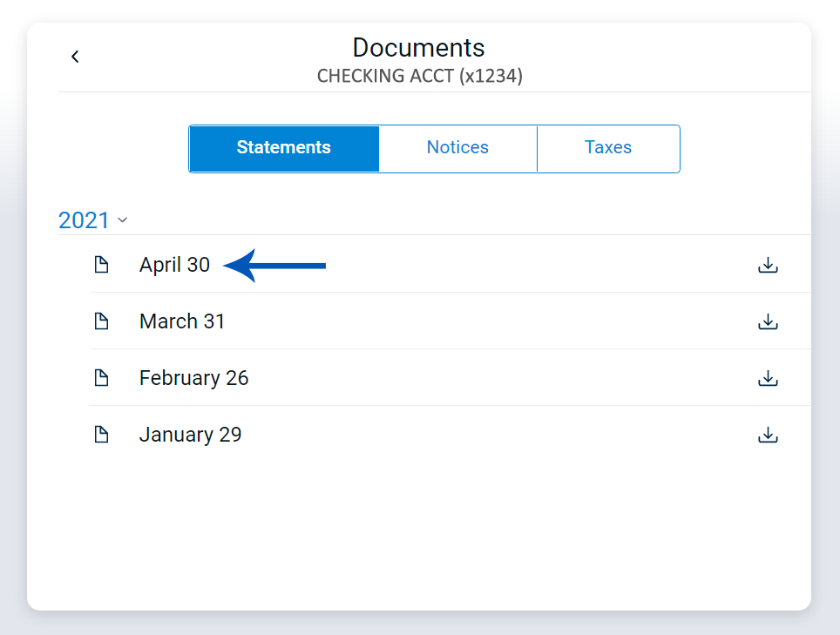
Task: Open the March 31 statement
Action: pyautogui.click(x=182, y=321)
